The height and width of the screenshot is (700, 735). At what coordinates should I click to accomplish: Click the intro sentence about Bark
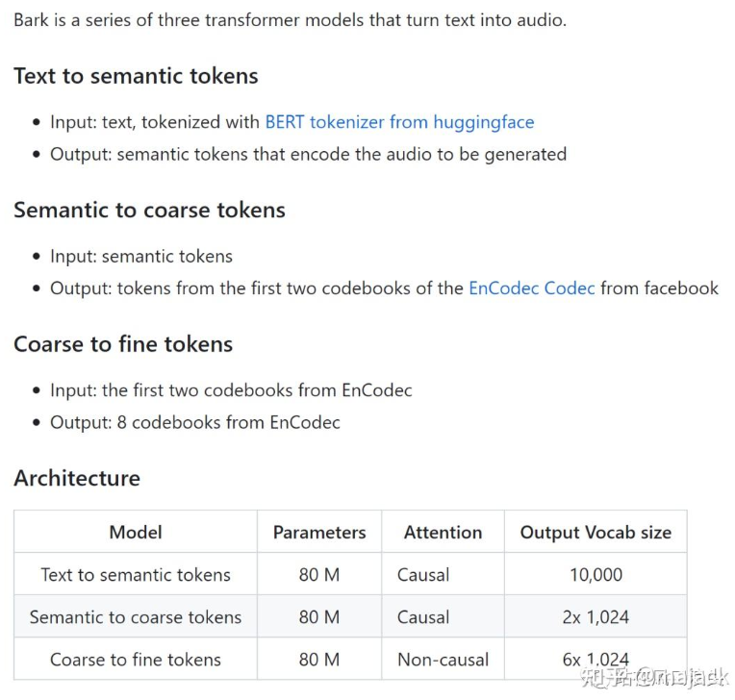[290, 20]
